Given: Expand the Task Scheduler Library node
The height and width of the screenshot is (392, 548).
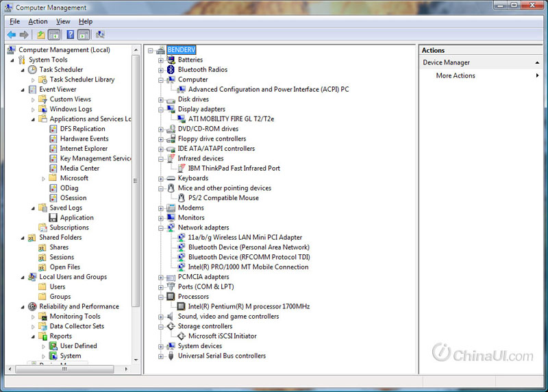Looking at the screenshot, I should pos(33,80).
